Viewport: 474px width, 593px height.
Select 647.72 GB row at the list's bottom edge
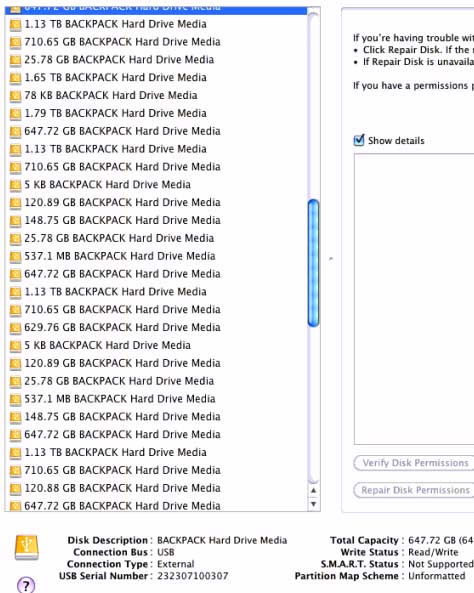click(156, 506)
